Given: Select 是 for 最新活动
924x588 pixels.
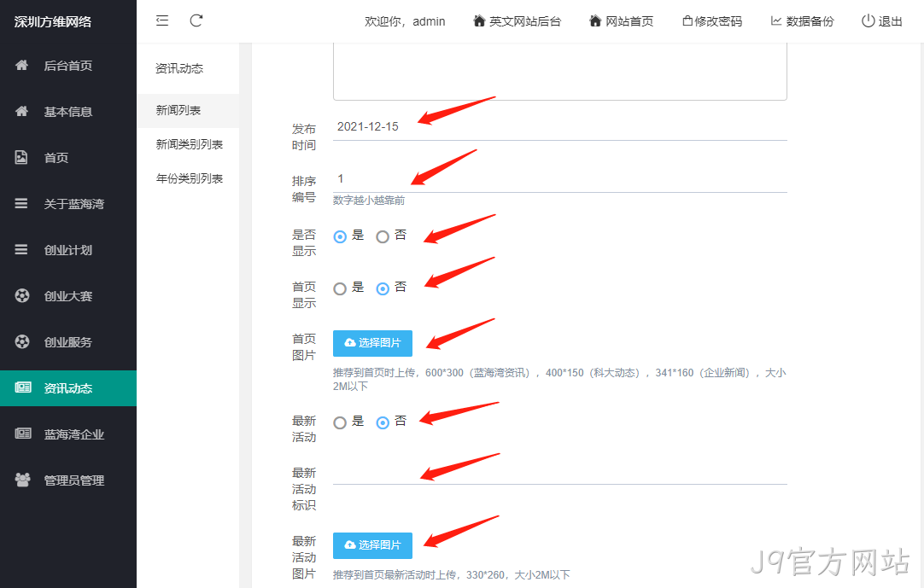Looking at the screenshot, I should pyautogui.click(x=340, y=423).
